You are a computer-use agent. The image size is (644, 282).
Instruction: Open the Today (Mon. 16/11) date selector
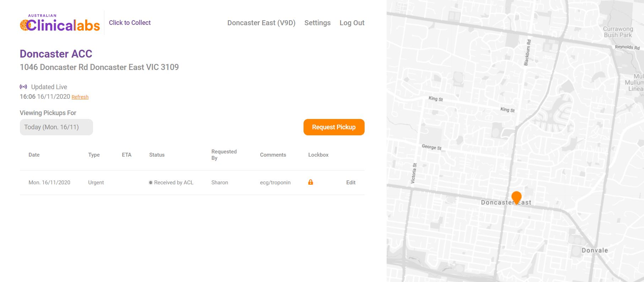coord(56,127)
